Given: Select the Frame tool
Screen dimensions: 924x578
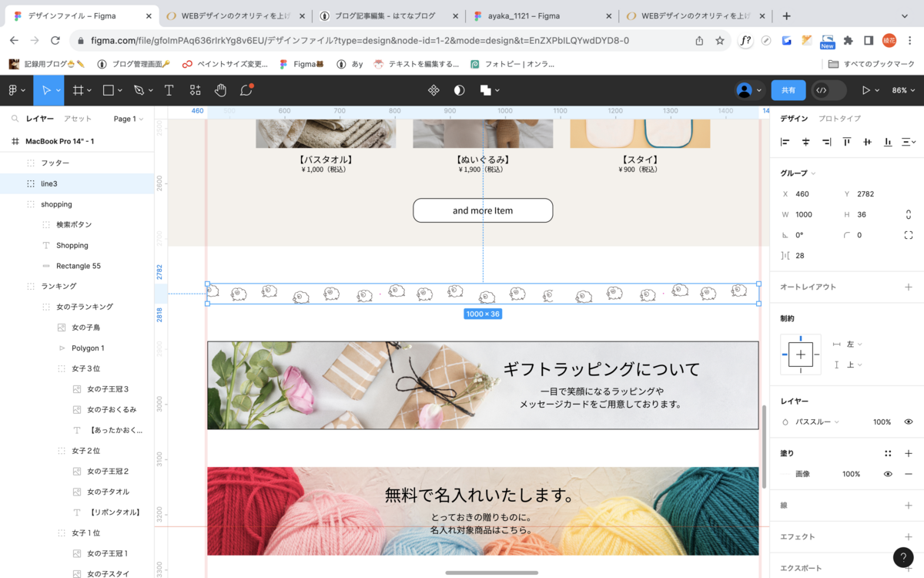Looking at the screenshot, I should click(79, 90).
